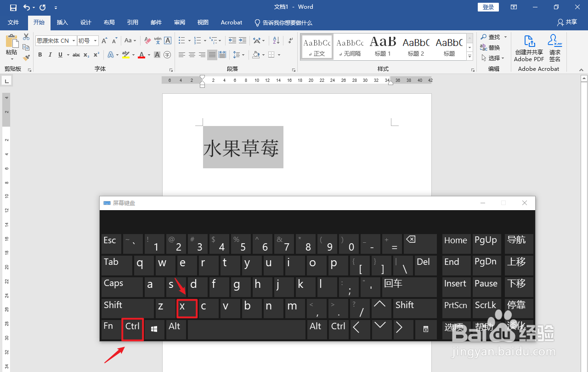Apply superscript formatting
This screenshot has width=588, height=372.
pyautogui.click(x=96, y=55)
